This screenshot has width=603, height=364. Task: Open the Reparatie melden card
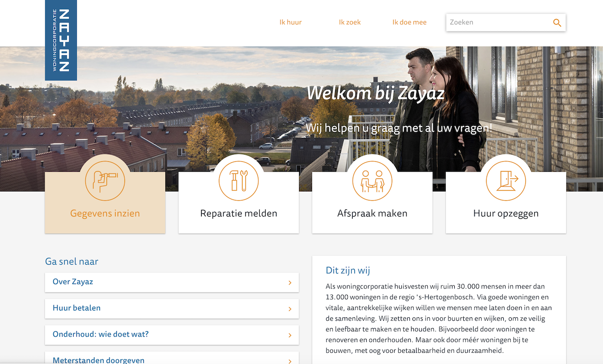(x=239, y=203)
